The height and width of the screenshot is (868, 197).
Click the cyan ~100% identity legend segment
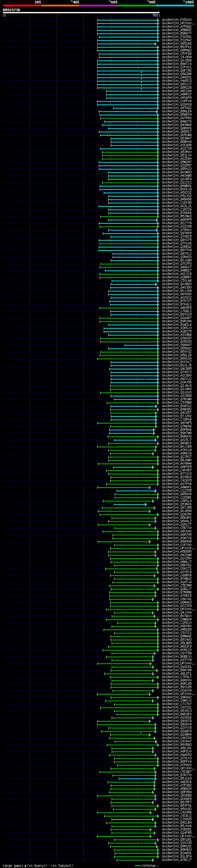point(175,6)
